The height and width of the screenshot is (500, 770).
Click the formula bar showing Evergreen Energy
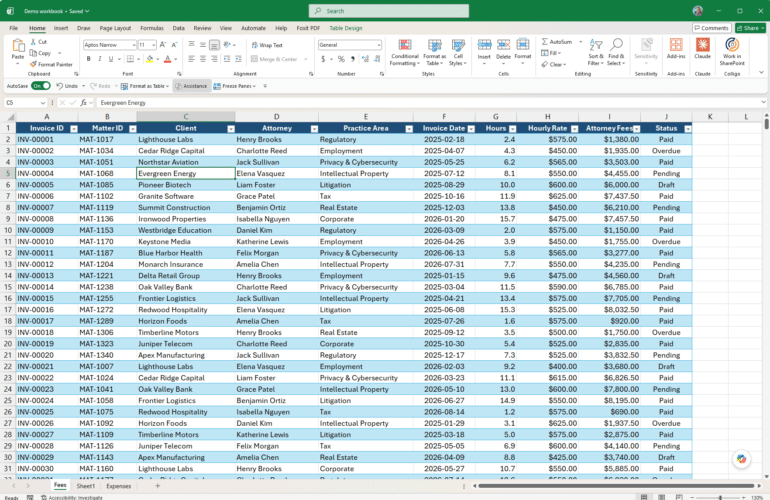(428, 103)
